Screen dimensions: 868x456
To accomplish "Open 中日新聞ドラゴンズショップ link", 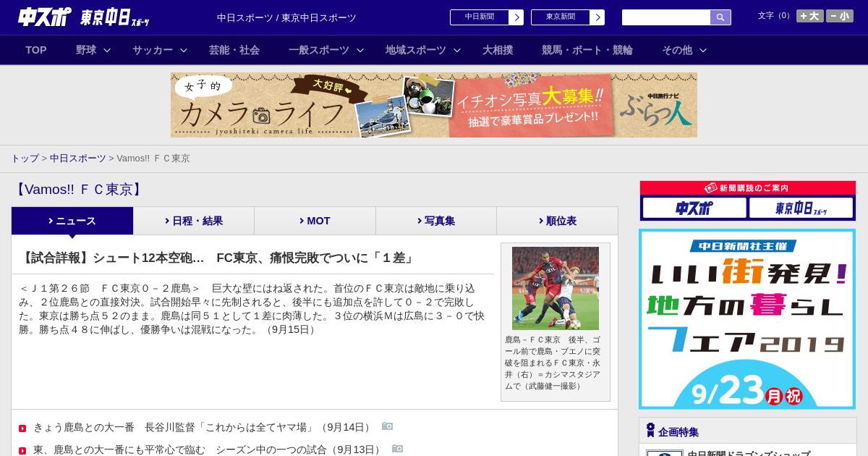I will pos(749,453).
